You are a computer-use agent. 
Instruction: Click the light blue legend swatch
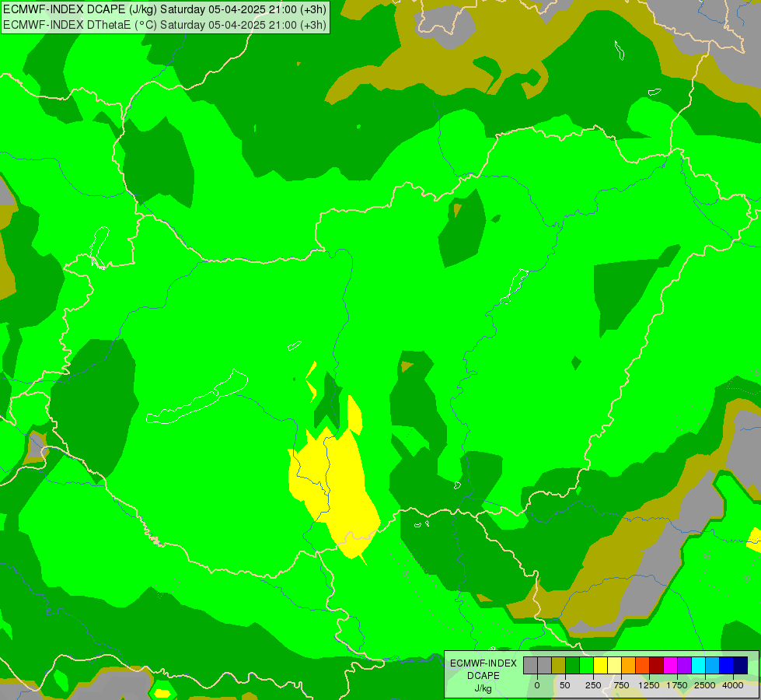[x=713, y=666]
